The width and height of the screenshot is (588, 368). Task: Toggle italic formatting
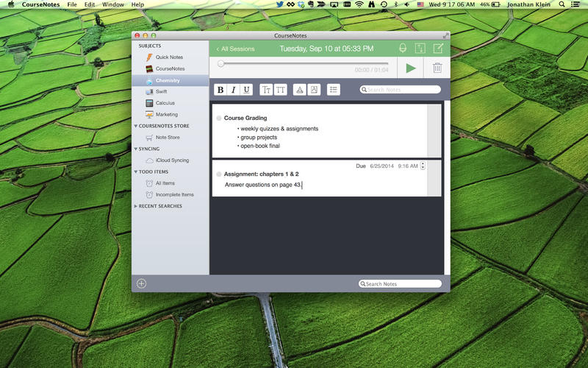[x=233, y=90]
